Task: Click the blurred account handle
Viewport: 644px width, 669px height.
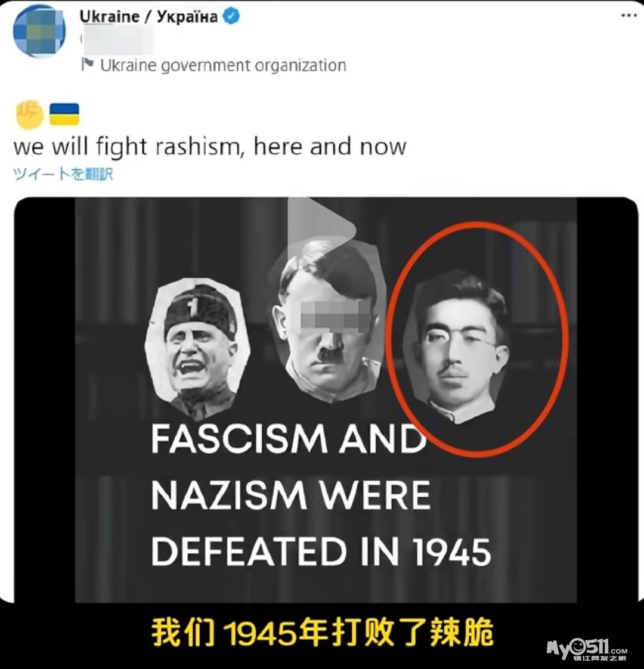Action: click(117, 41)
